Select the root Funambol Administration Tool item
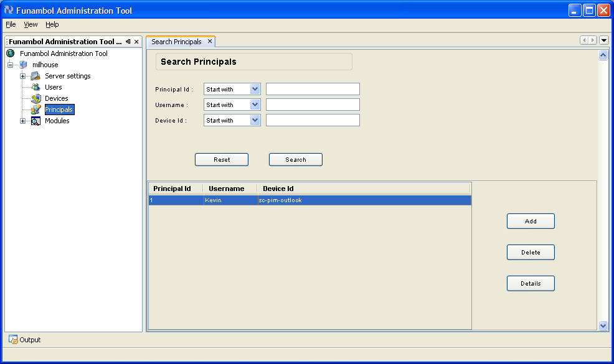This screenshot has width=614, height=364. pos(64,54)
